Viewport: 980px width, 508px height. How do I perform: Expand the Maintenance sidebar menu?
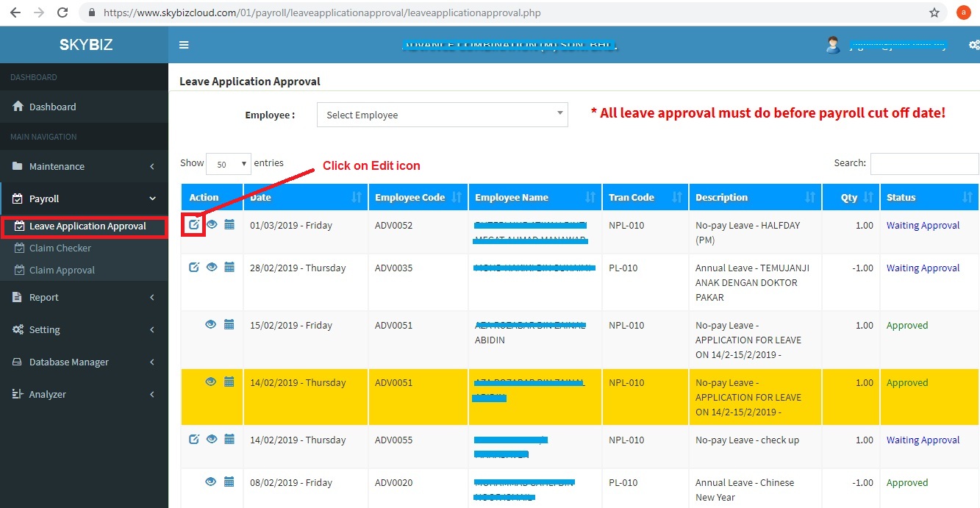pyautogui.click(x=84, y=166)
